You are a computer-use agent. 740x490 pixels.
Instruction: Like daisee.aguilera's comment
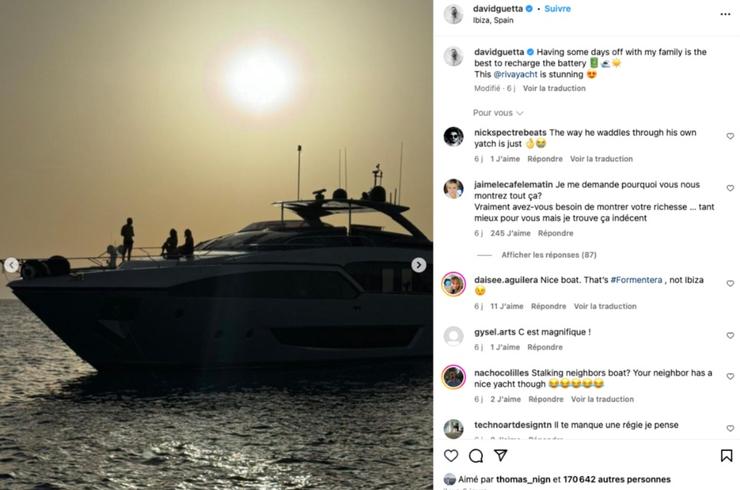pyautogui.click(x=730, y=283)
